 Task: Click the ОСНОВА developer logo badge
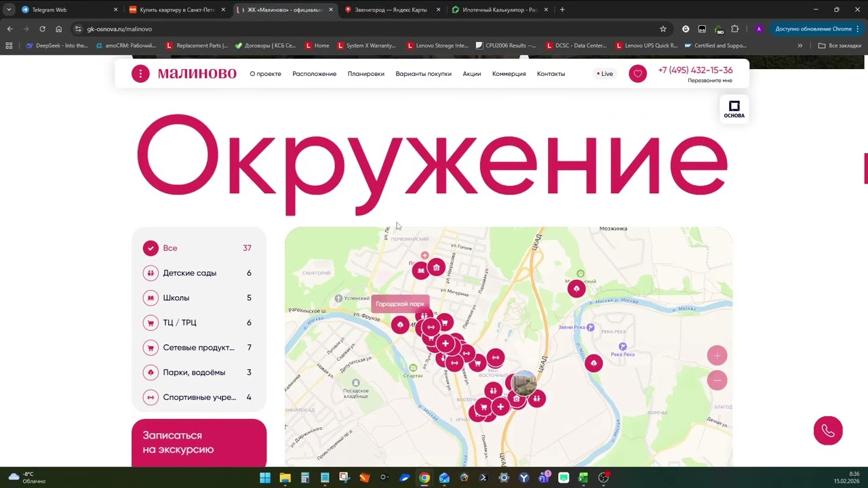[x=734, y=109]
